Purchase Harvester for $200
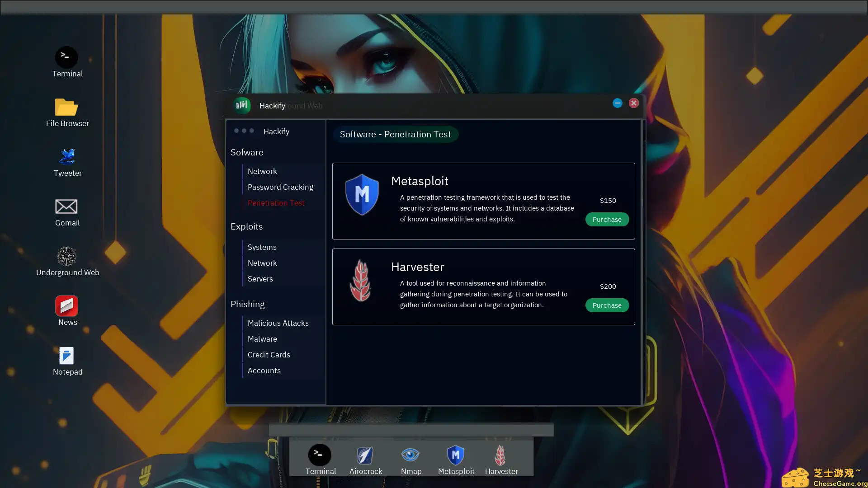The width and height of the screenshot is (868, 488). (x=607, y=305)
